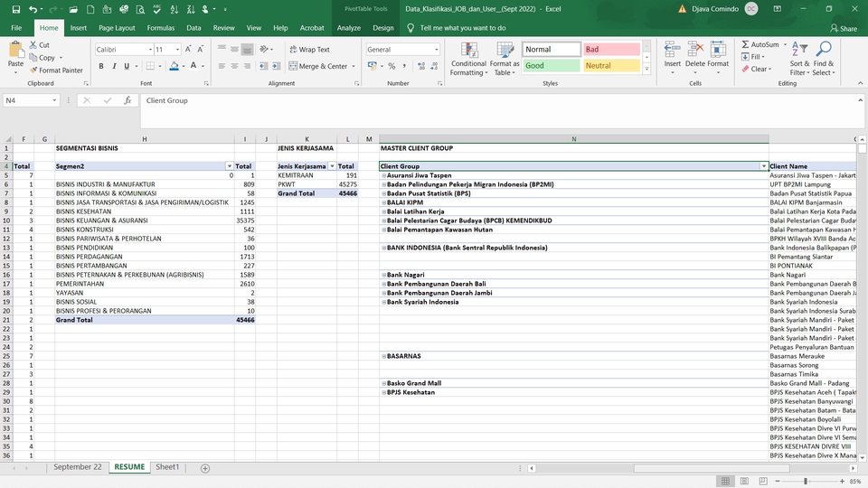Screen dimensions: 868x488
Task: Click the Insert Function fx button
Action: (127, 100)
